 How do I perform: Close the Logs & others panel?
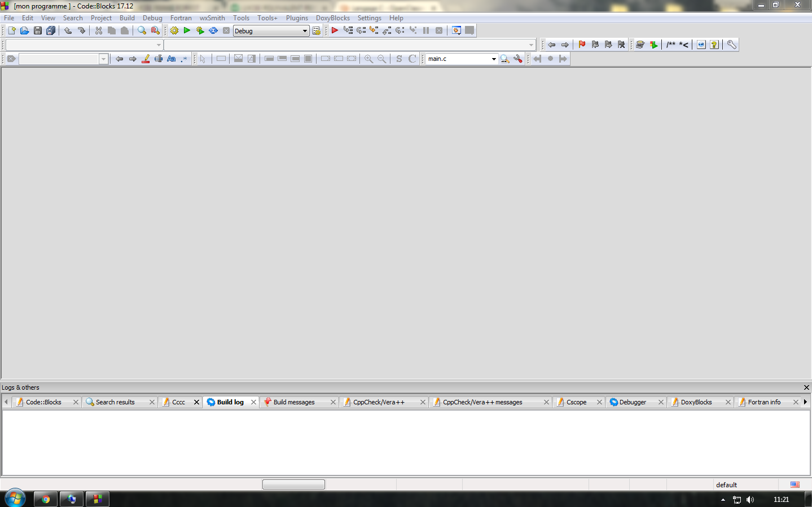pyautogui.click(x=806, y=387)
